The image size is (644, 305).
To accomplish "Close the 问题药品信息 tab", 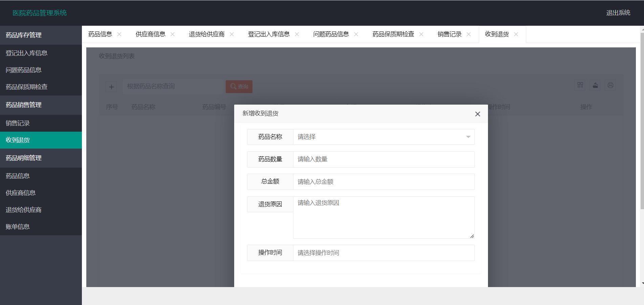I will [356, 34].
